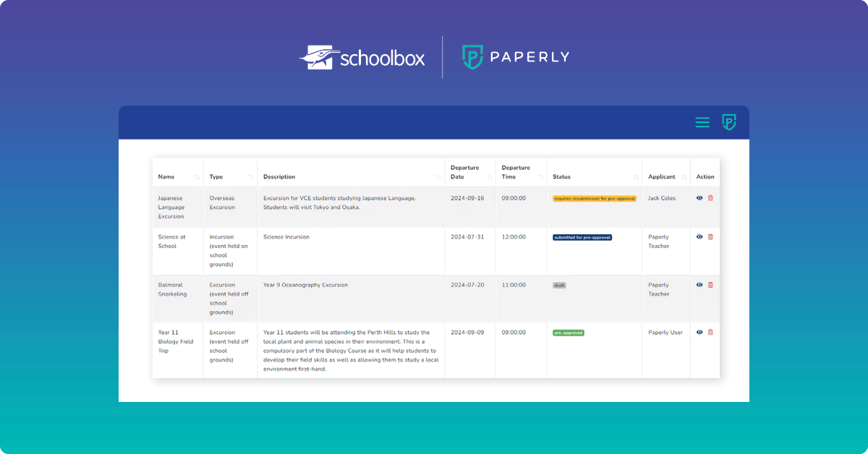The image size is (868, 454).
Task: Click the 'pre-approved' status badge
Action: 569,332
